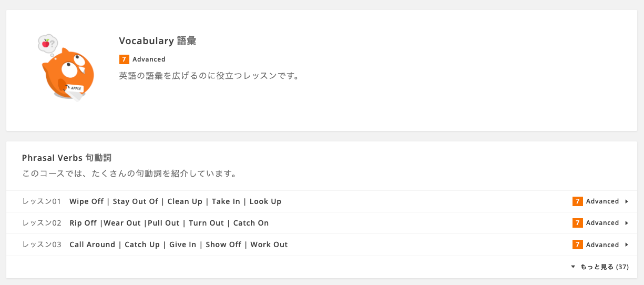This screenshot has width=644, height=285.
Task: Click the arrow at the end of lesson 03
Action: 626,245
